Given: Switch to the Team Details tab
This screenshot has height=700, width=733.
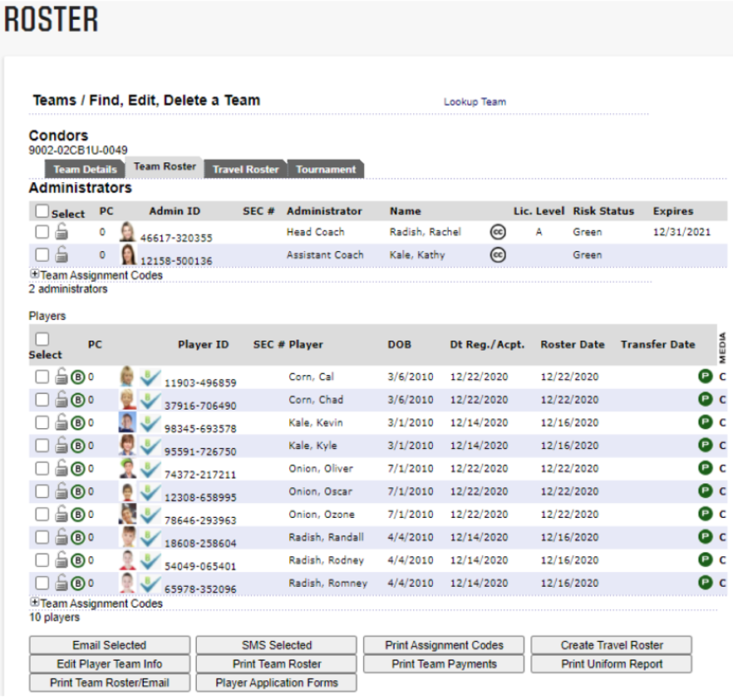Looking at the screenshot, I should (85, 170).
